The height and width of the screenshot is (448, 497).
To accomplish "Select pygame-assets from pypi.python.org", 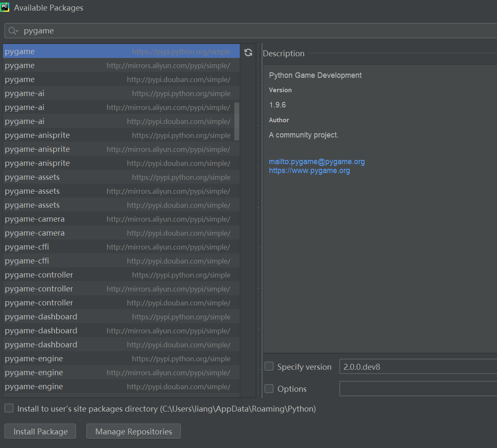I will 121,177.
